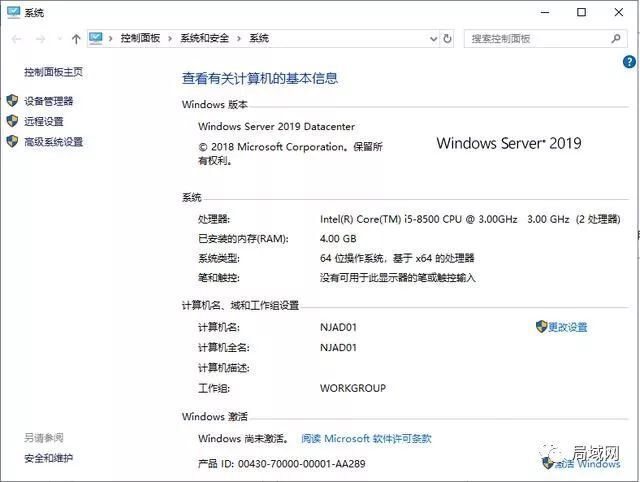Image resolution: width=640 pixels, height=482 pixels.
Task: Click the refresh icon in address bar
Action: tap(451, 39)
